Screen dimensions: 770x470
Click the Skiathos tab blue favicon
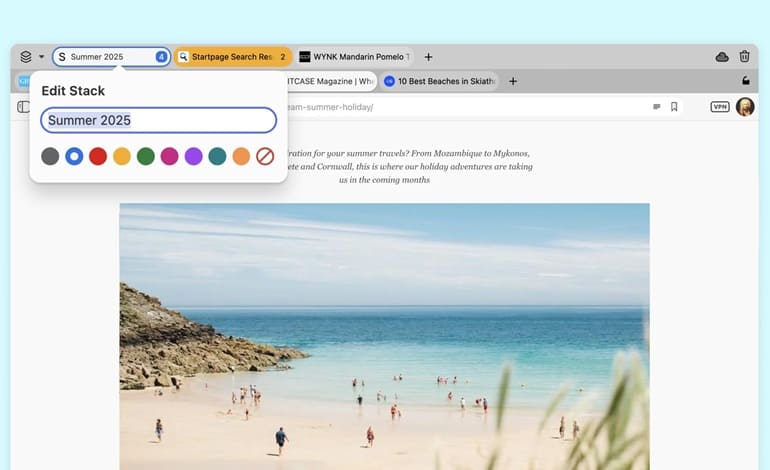pyautogui.click(x=389, y=81)
